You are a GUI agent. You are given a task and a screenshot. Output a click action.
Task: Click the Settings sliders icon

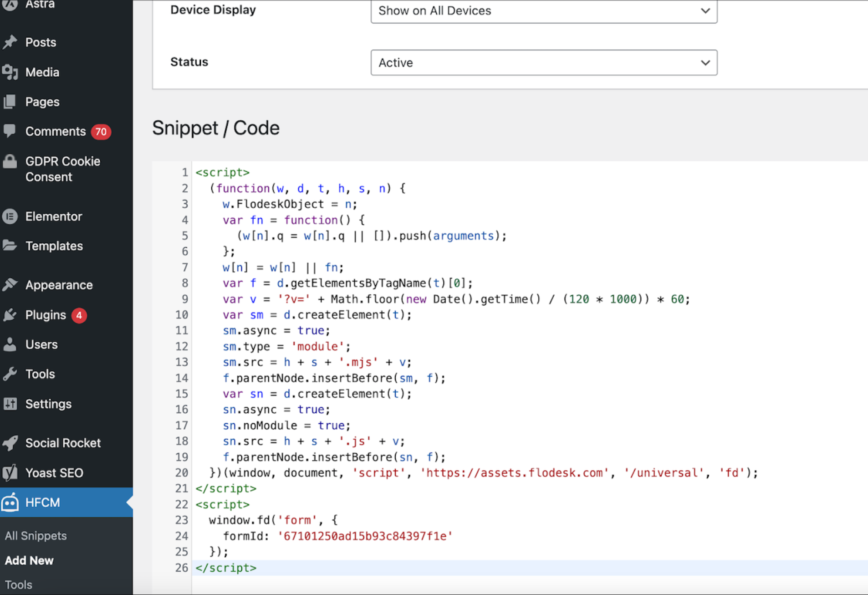[x=10, y=404]
